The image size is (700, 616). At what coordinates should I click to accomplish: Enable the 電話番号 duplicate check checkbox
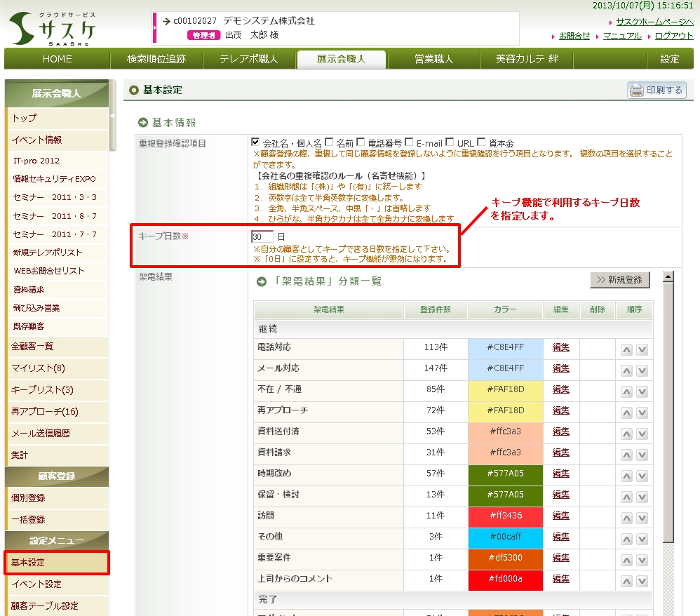point(361,142)
